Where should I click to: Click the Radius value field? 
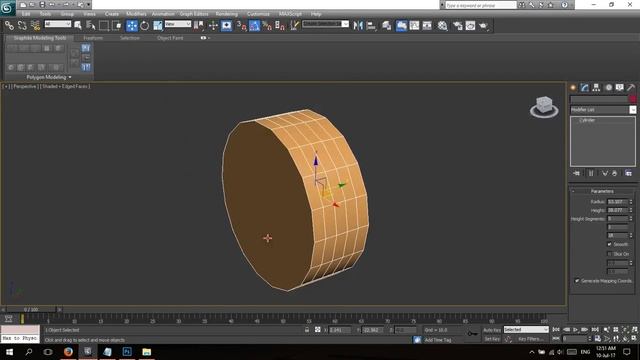pyautogui.click(x=617, y=202)
